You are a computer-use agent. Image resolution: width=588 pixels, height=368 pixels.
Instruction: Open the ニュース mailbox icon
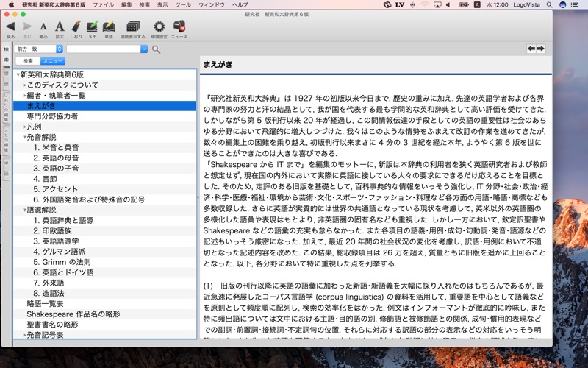pyautogui.click(x=179, y=26)
